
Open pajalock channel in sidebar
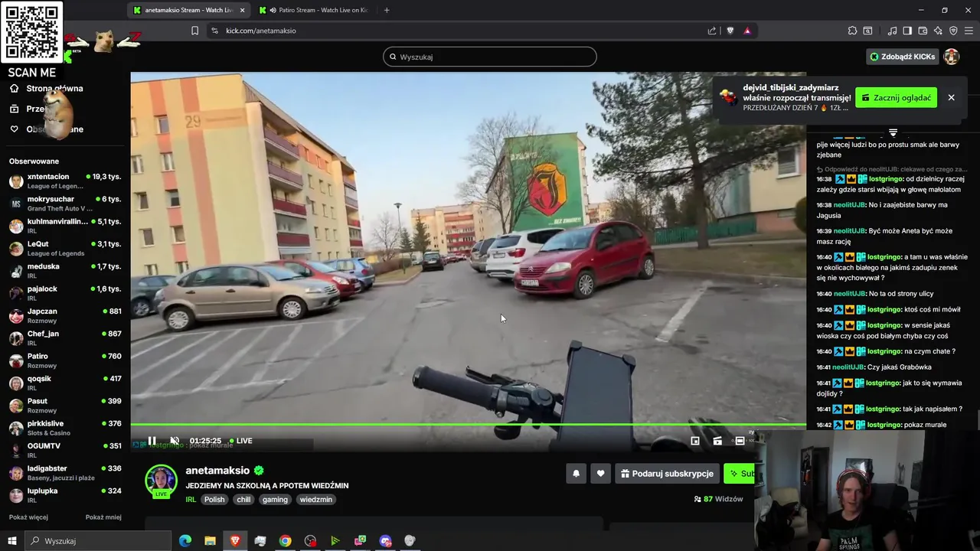[65, 293]
